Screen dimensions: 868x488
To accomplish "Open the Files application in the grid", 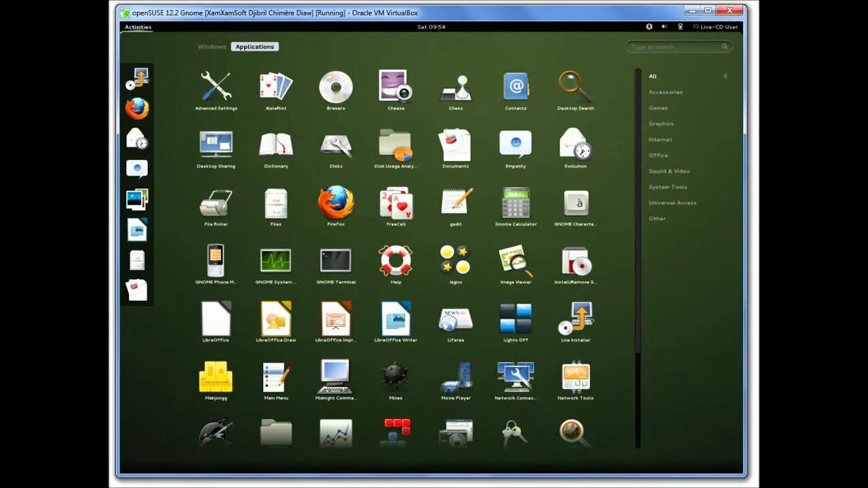I will pos(276,206).
